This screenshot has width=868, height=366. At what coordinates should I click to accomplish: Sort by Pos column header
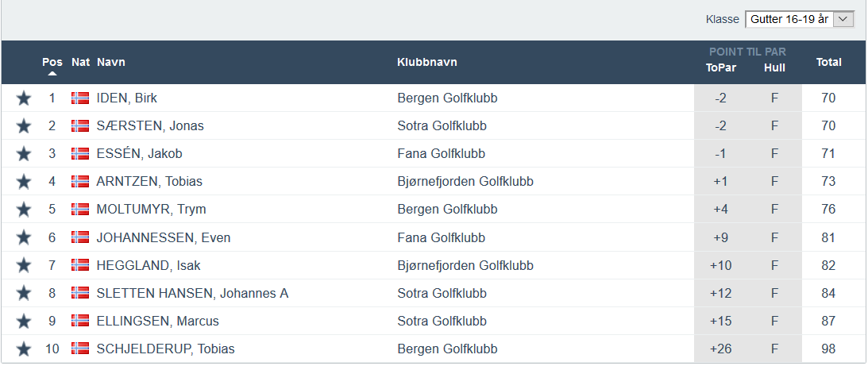click(x=52, y=63)
